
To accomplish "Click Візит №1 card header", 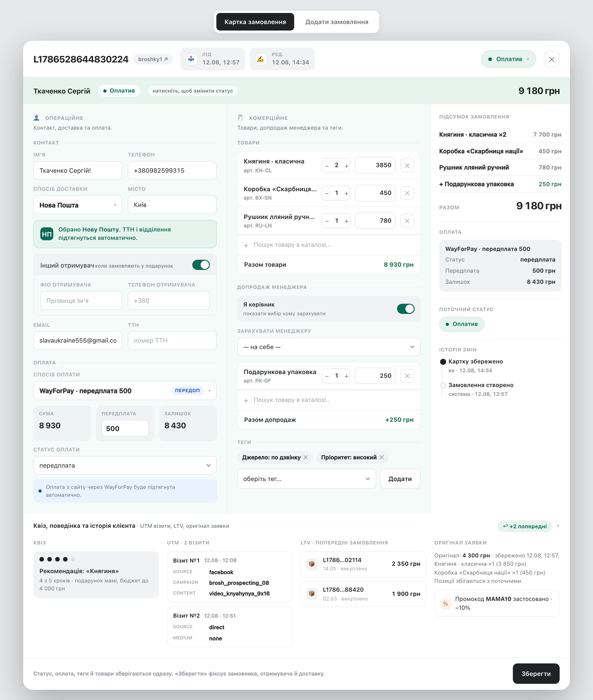I will [x=205, y=560].
